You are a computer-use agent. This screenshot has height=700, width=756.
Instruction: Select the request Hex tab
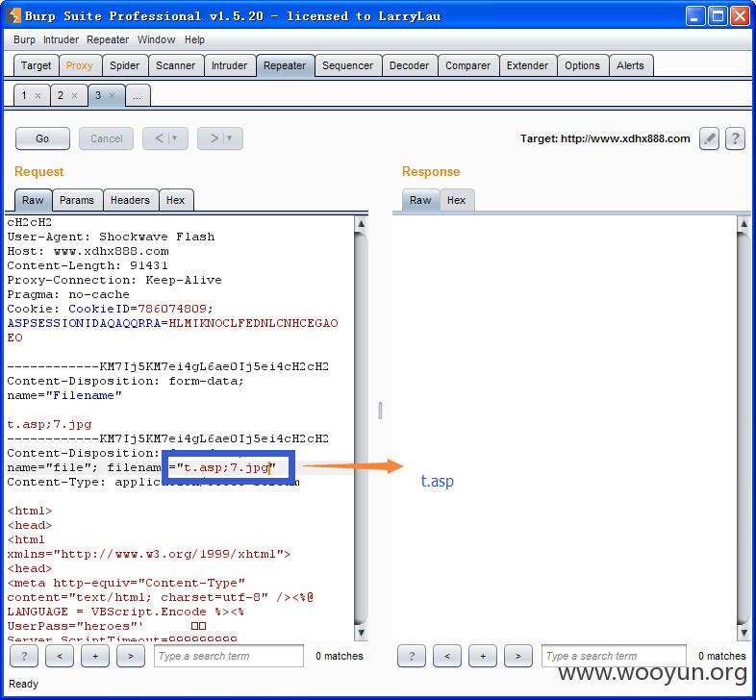pos(175,200)
